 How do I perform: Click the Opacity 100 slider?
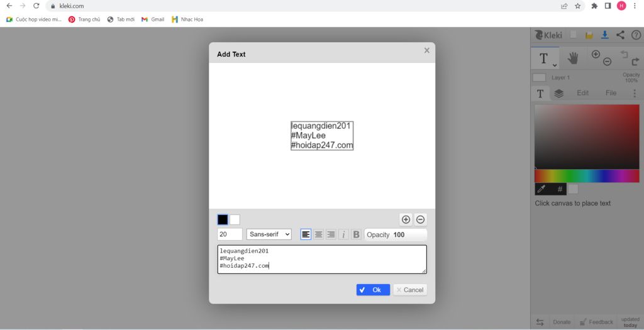pyautogui.click(x=396, y=234)
